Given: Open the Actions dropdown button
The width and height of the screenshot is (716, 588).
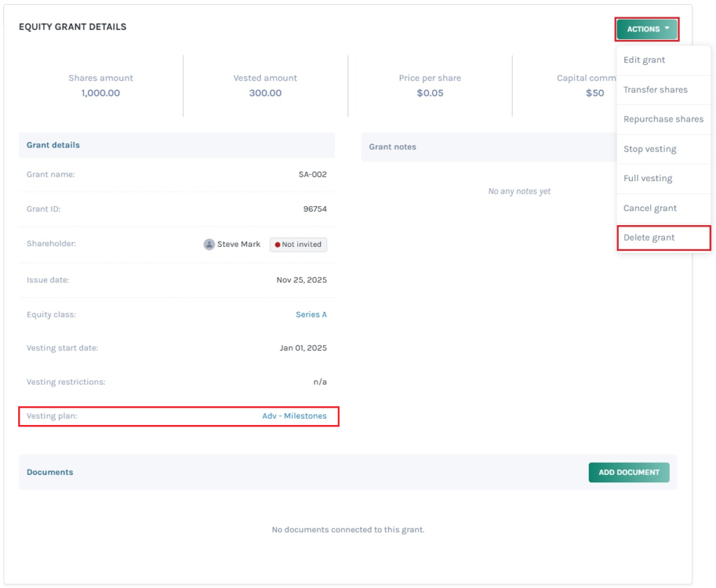Looking at the screenshot, I should pos(647,29).
